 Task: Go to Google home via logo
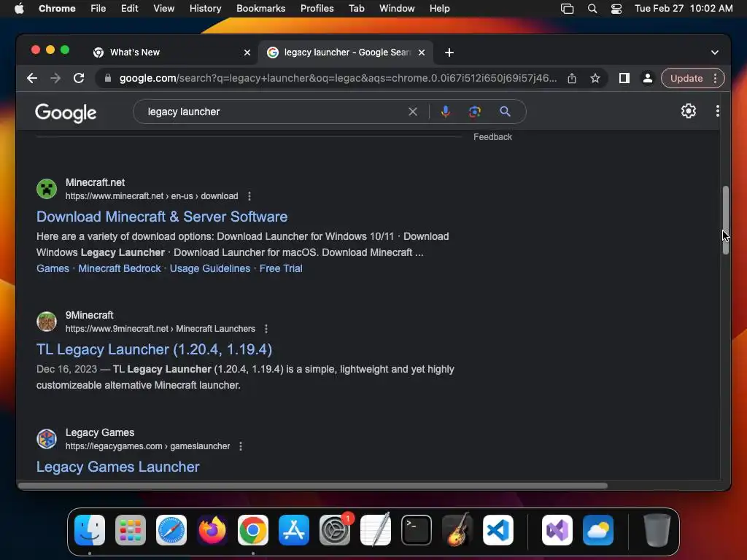(x=66, y=112)
